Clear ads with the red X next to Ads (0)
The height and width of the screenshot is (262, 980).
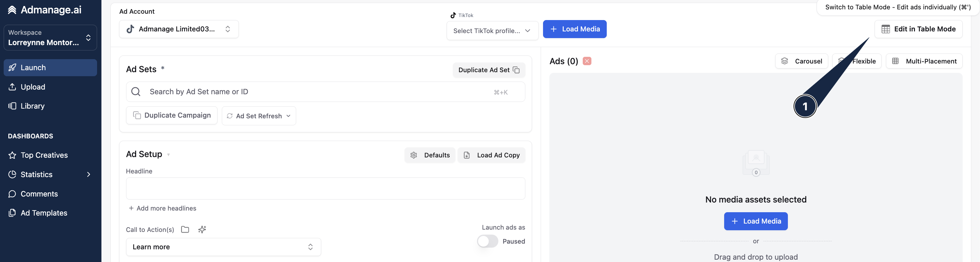pos(587,61)
